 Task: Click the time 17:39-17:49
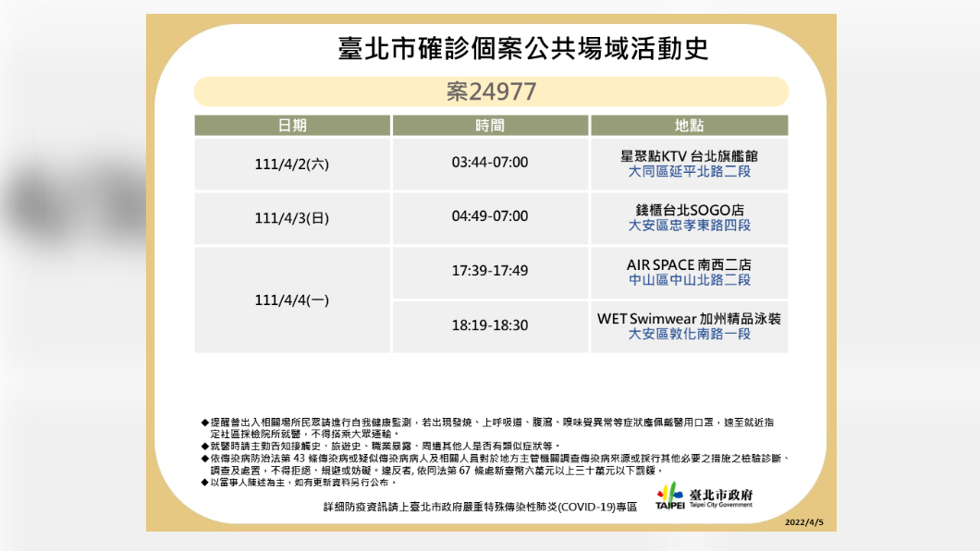pos(490,271)
